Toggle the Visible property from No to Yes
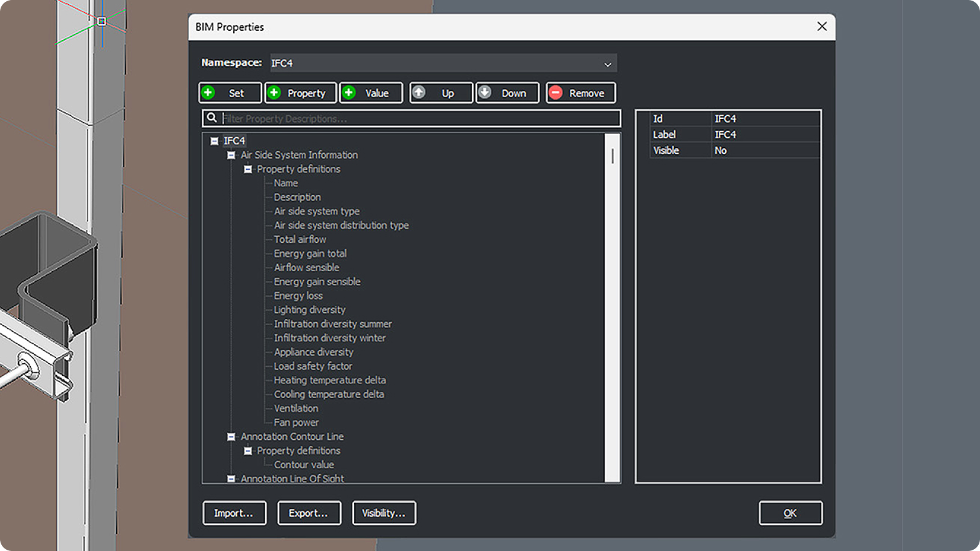The image size is (980, 551). pyautogui.click(x=721, y=150)
